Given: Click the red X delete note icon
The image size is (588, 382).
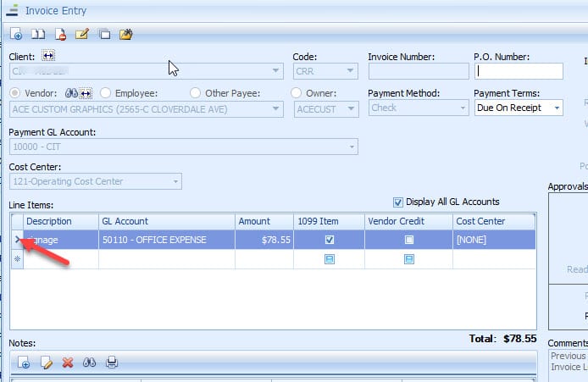Looking at the screenshot, I should tap(68, 363).
